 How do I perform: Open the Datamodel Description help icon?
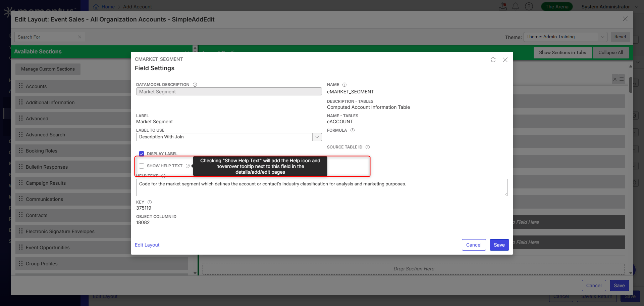195,85
